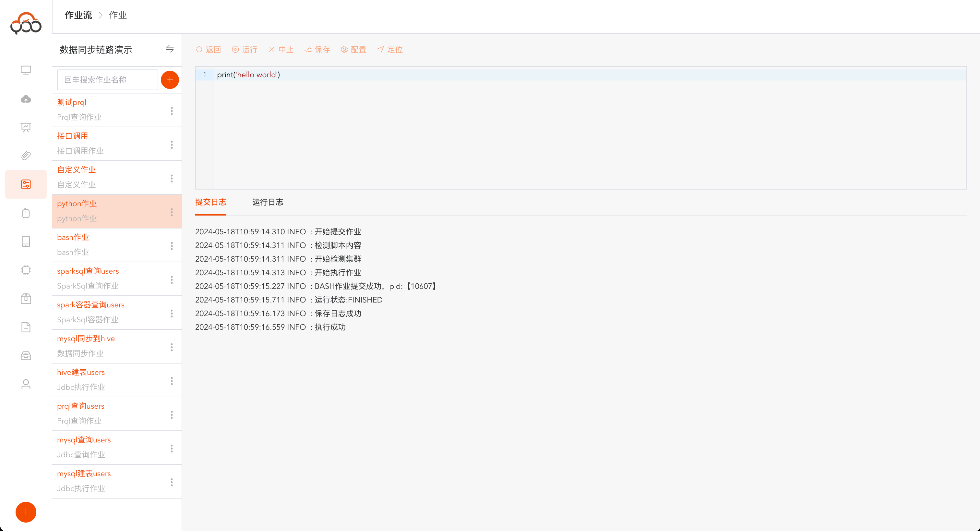Screen dimensions: 980x531
Task: Click the swap icon beside 数据同步链路演示
Action: tap(170, 49)
